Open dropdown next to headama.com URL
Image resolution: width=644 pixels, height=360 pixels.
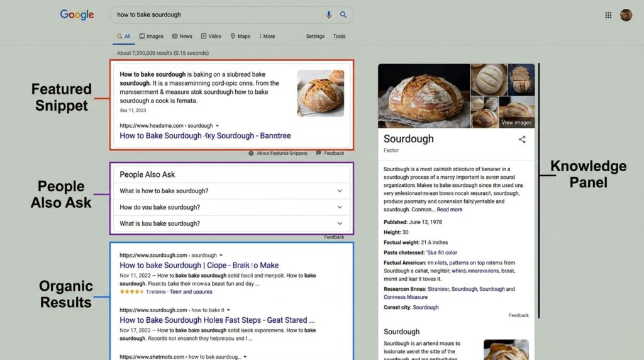click(217, 126)
